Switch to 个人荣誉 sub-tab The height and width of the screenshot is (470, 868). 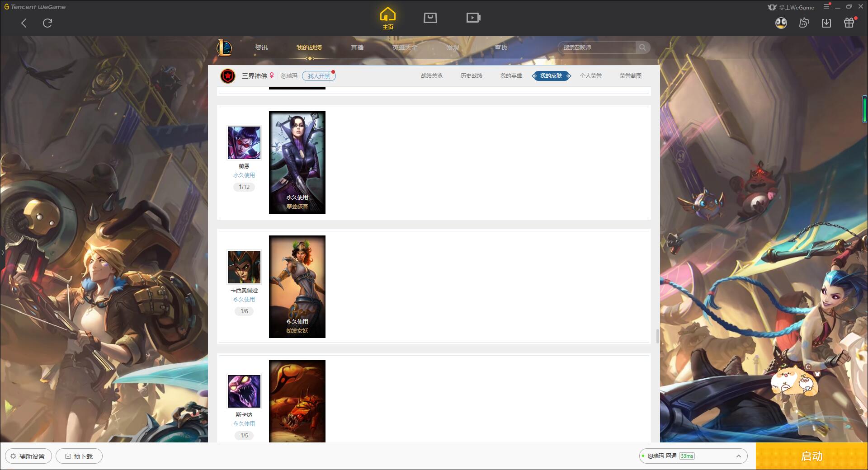[x=591, y=76]
